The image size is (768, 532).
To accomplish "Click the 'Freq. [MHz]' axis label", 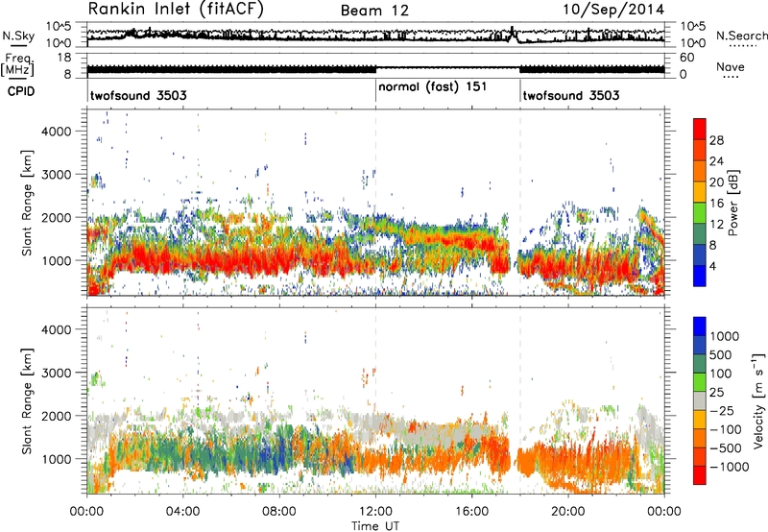I will pos(17,65).
